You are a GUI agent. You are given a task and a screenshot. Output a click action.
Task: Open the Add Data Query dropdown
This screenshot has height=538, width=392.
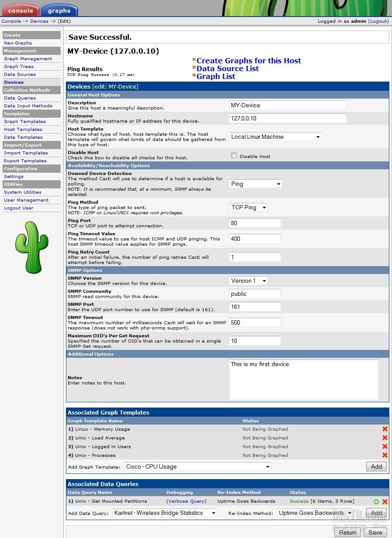tap(165, 513)
